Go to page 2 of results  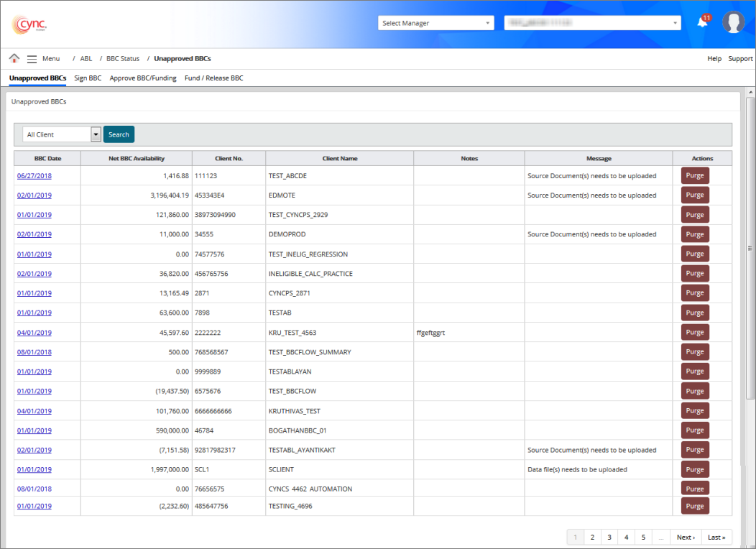592,537
